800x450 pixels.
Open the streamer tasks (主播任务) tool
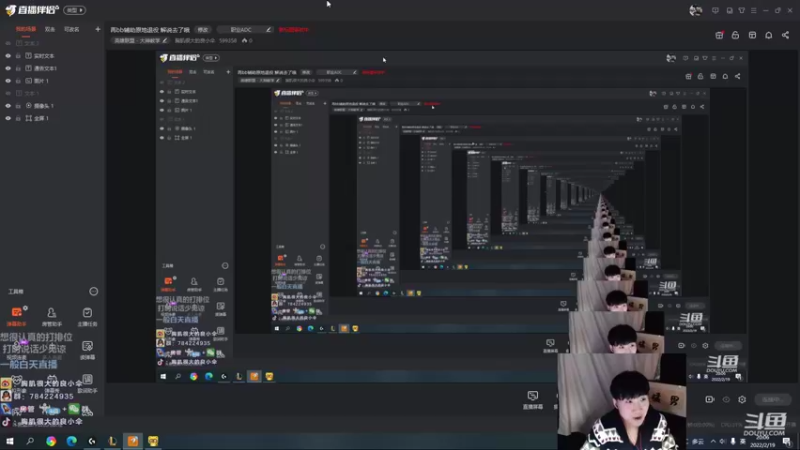[x=87, y=316]
